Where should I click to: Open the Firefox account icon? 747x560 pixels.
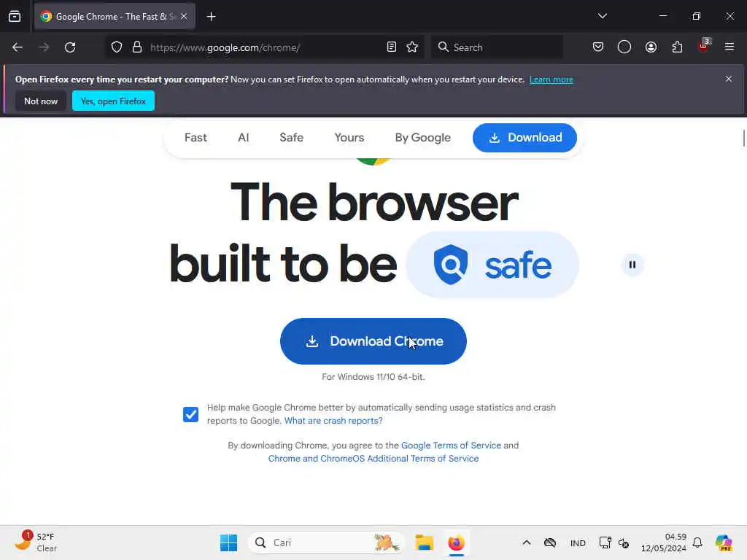point(651,47)
